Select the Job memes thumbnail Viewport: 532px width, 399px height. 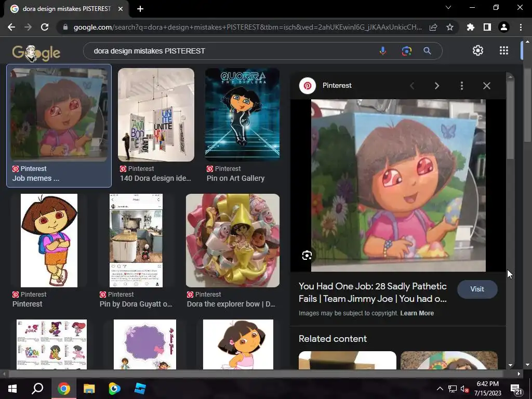tap(59, 115)
